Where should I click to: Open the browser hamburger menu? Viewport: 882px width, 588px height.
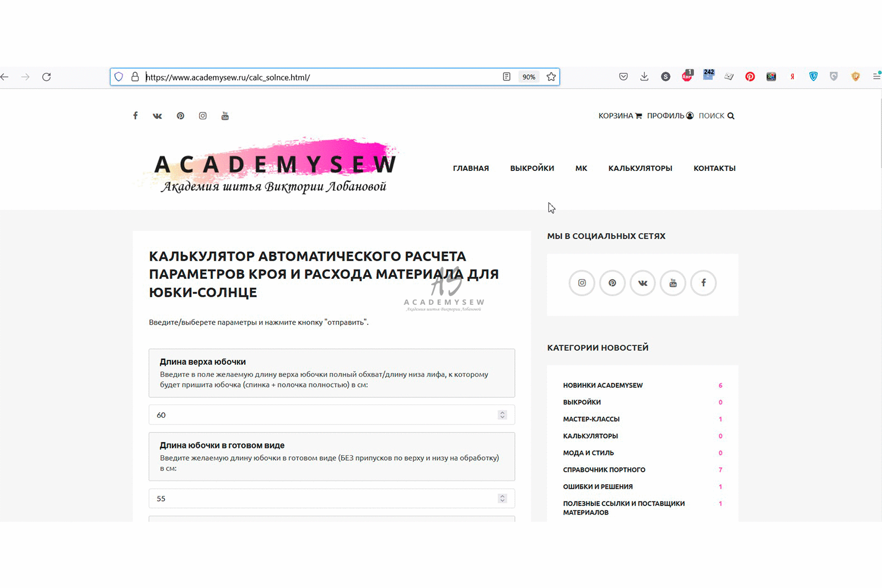(x=876, y=77)
